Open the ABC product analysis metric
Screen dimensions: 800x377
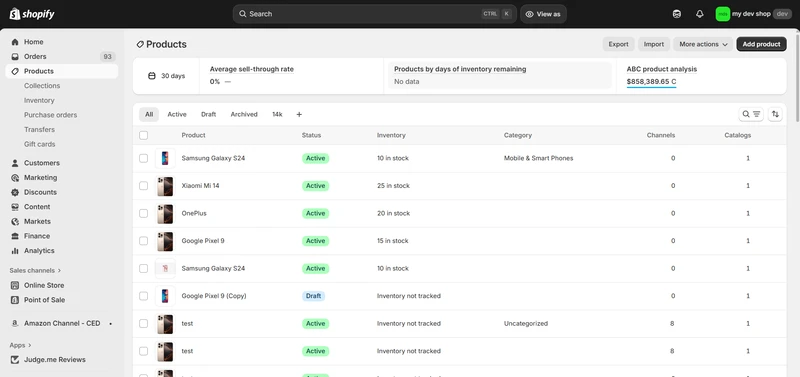662,76
